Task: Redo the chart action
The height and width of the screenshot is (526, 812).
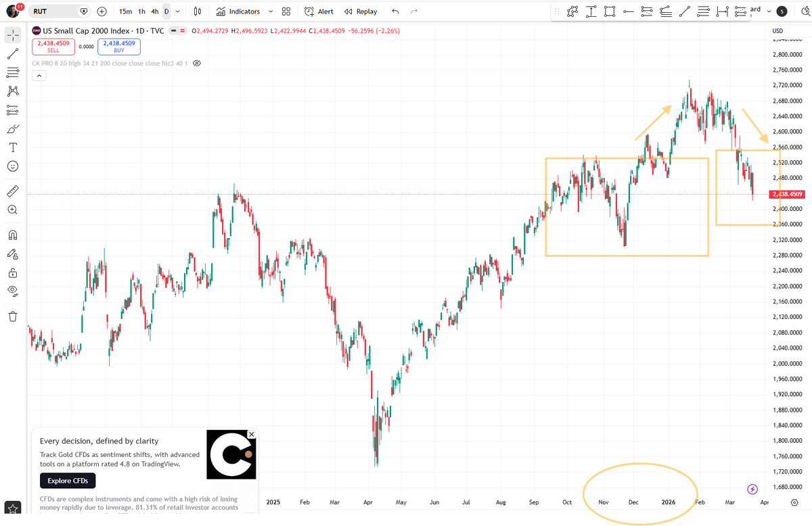Action: tap(414, 11)
